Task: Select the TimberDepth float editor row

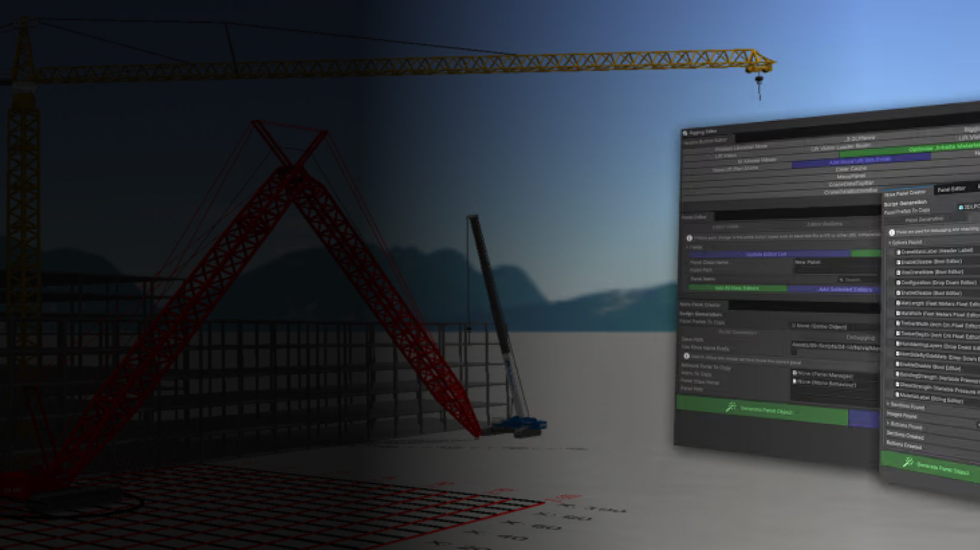Action: [937, 335]
